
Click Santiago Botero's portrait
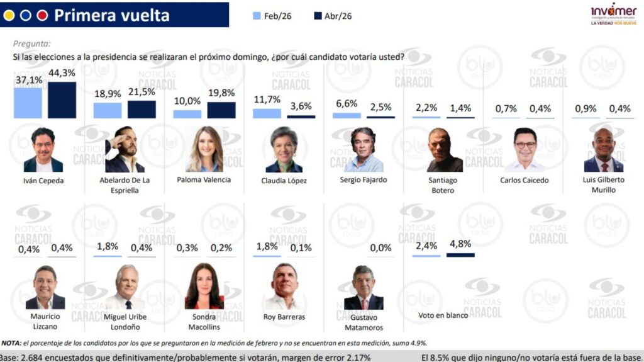coord(444,150)
